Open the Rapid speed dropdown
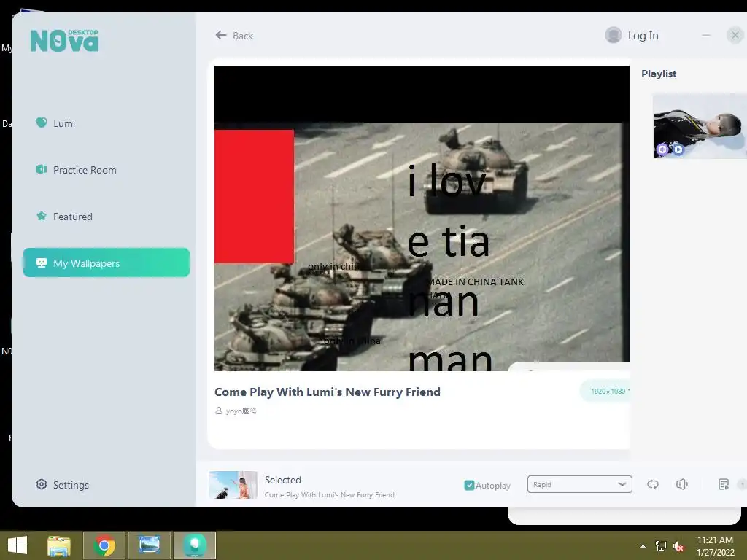Viewport: 747px width, 560px height. click(579, 484)
